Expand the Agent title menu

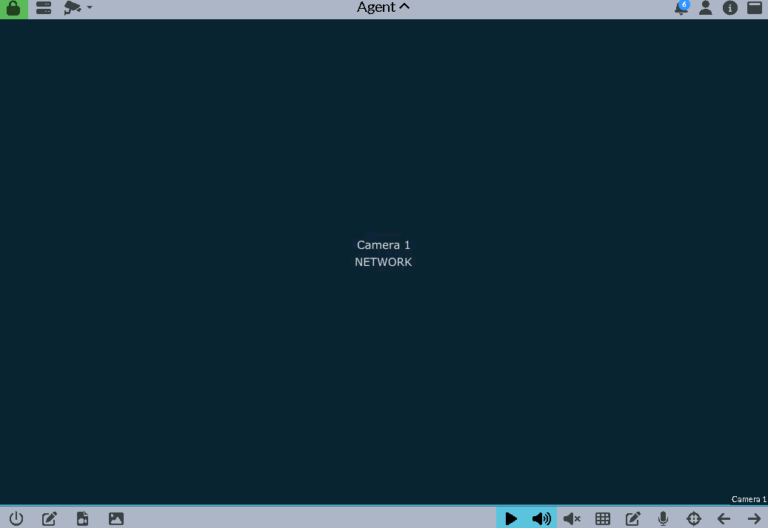pos(383,8)
